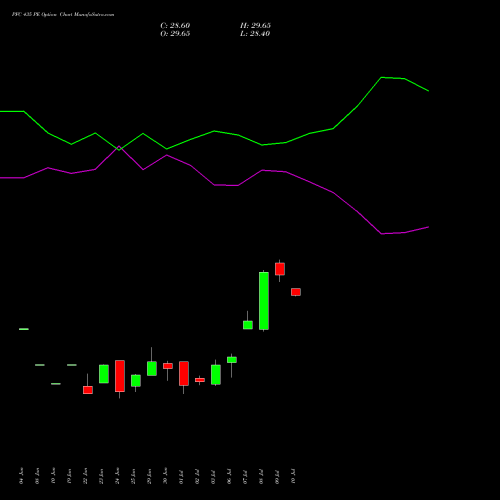Click the 08 Jul date label

262,476
